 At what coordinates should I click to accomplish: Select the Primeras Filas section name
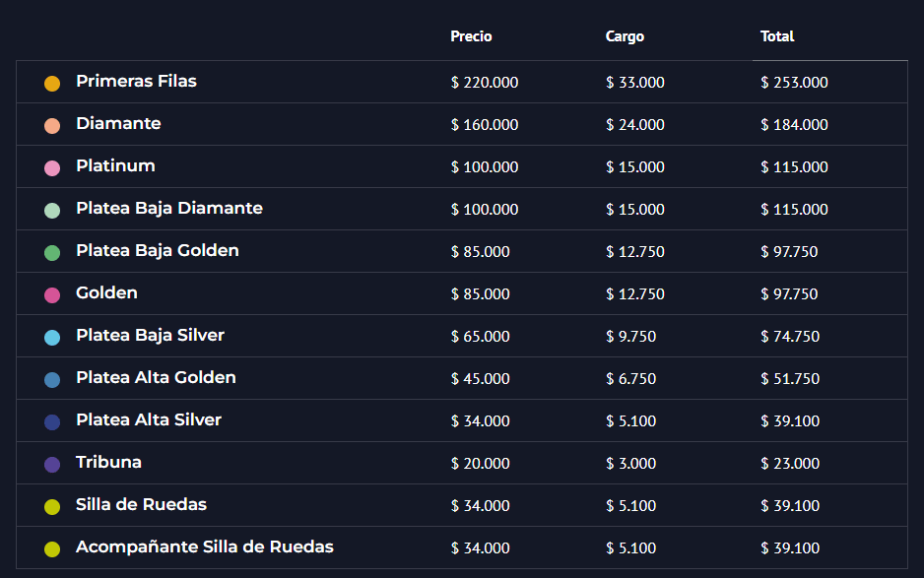[x=136, y=82]
